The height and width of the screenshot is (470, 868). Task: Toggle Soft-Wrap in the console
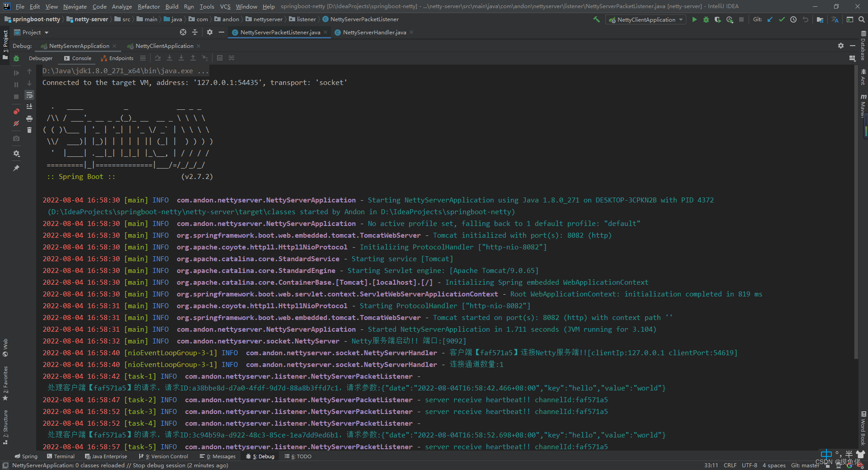click(x=29, y=95)
